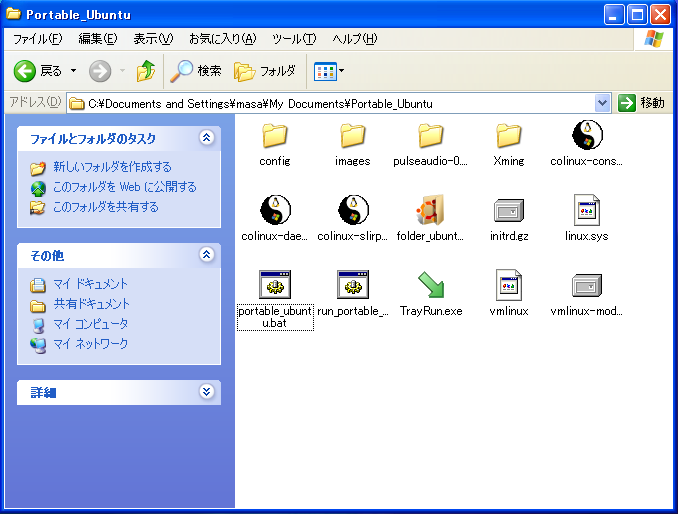Click the 移動 go button
This screenshot has width=678, height=514.
coord(641,103)
